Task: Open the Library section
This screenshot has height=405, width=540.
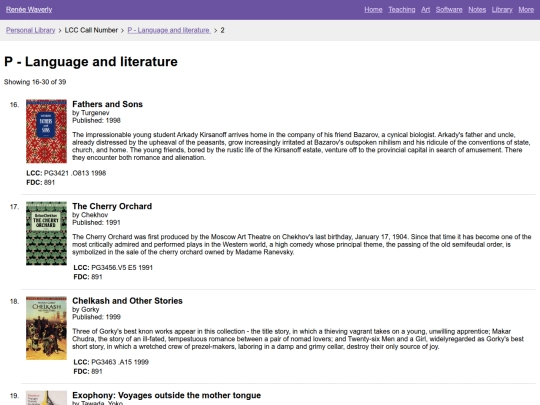Action: 502,10
